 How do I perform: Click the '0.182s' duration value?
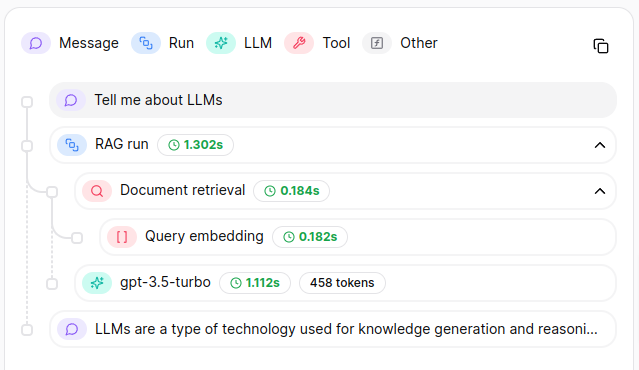[x=318, y=237]
